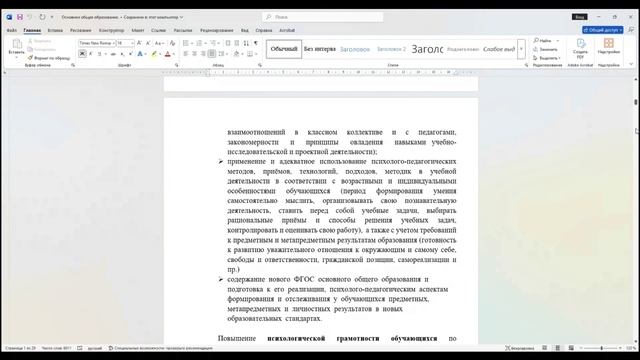
Task: Apply the Заголовок 2 style
Action: click(x=391, y=49)
